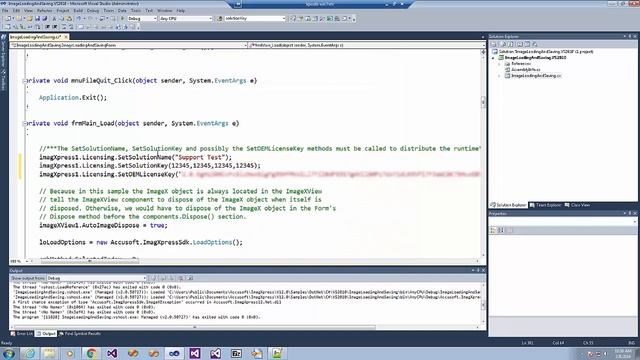This screenshot has height=360, width=640.
Task: Open the Debug configuration dropdown
Action: pos(142,18)
